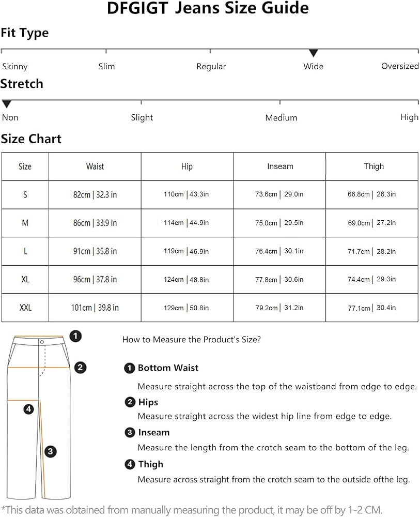Viewport: 420px width, 517px height.
Task: Click the number 4 marker on the thigh
Action: (28, 409)
